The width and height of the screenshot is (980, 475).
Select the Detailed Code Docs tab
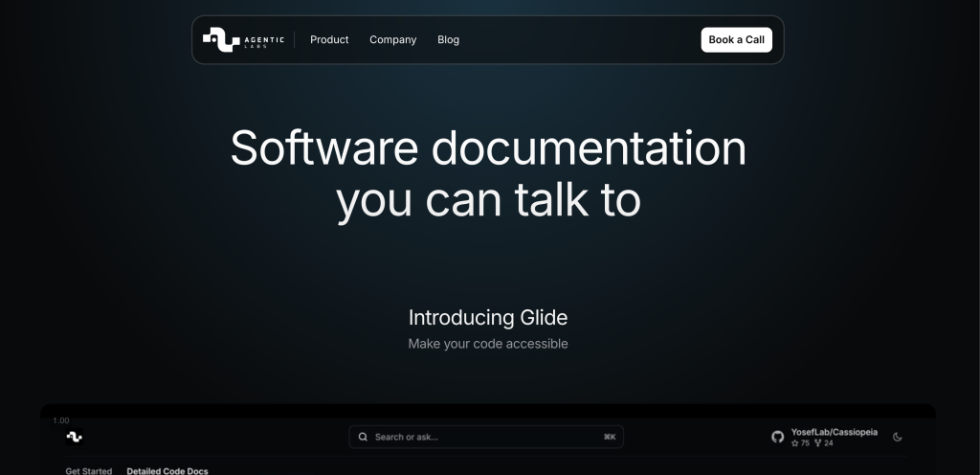tap(167, 470)
